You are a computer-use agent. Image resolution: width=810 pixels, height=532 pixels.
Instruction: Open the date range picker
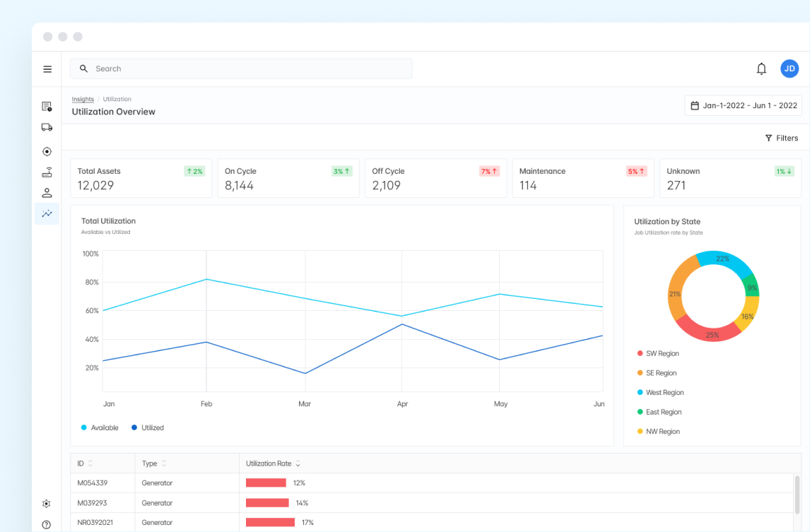(743, 105)
